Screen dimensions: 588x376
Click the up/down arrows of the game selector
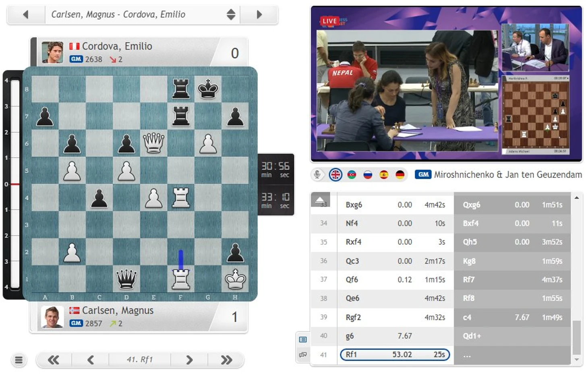pyautogui.click(x=231, y=14)
